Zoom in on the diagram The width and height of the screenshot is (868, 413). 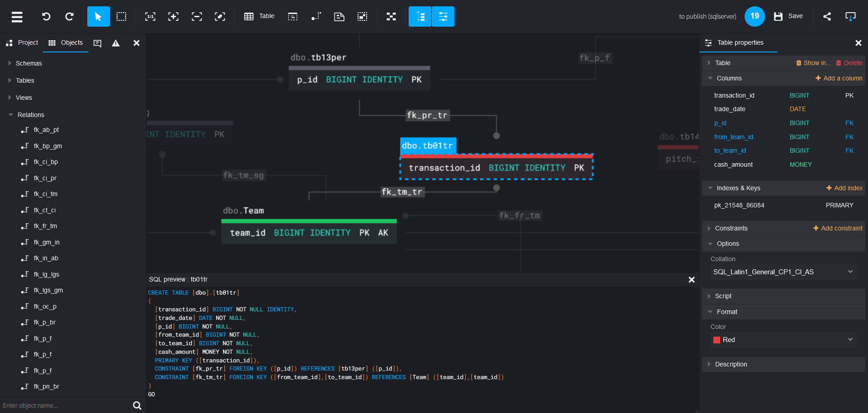pos(174,16)
